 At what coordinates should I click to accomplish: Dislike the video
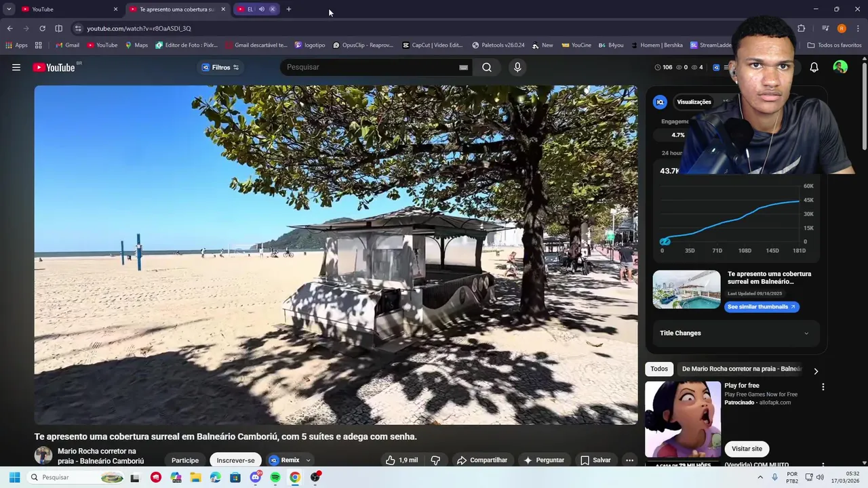pos(435,460)
